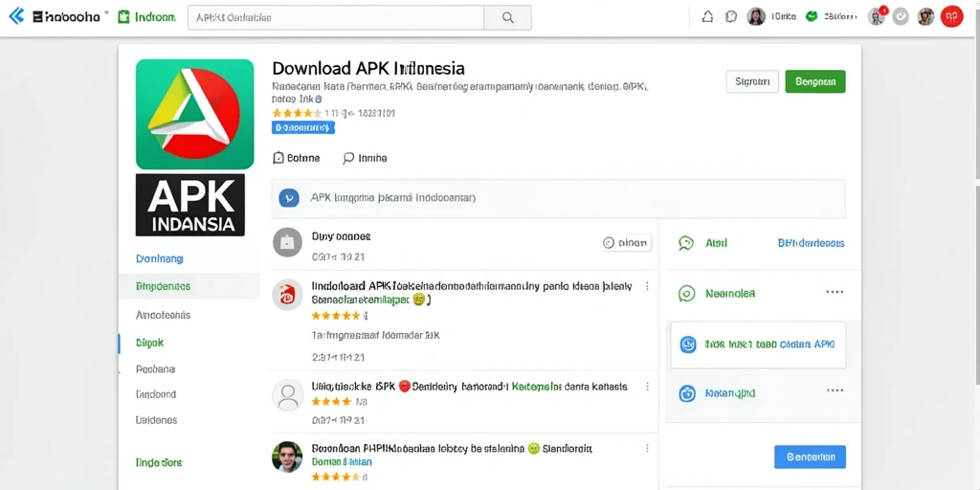Open Anooteanis in left sidebar
Screen dimensions: 980x490
[163, 315]
